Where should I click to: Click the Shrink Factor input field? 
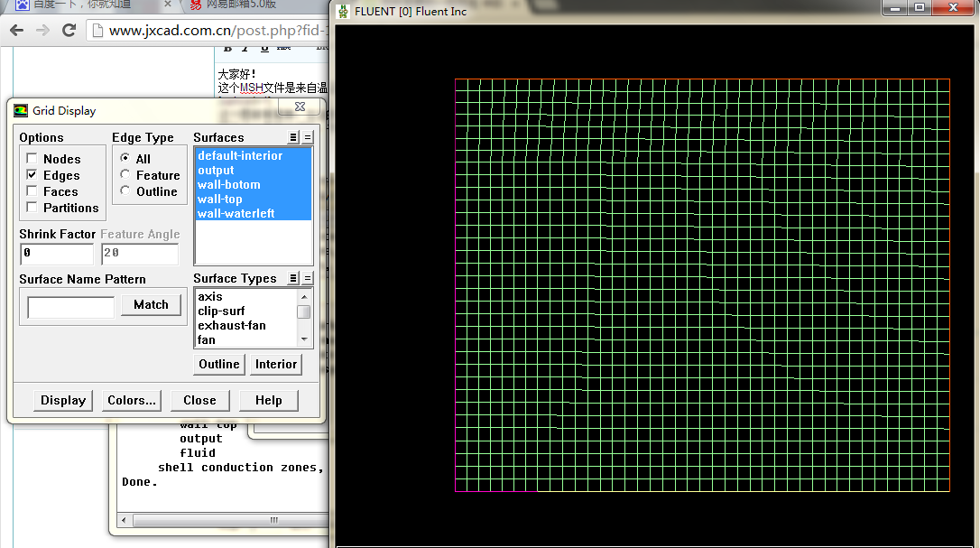[56, 254]
